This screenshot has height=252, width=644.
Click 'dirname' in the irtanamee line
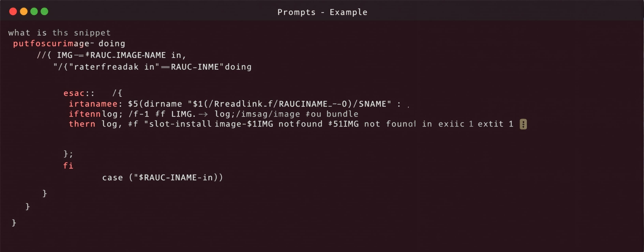pyautogui.click(x=163, y=104)
